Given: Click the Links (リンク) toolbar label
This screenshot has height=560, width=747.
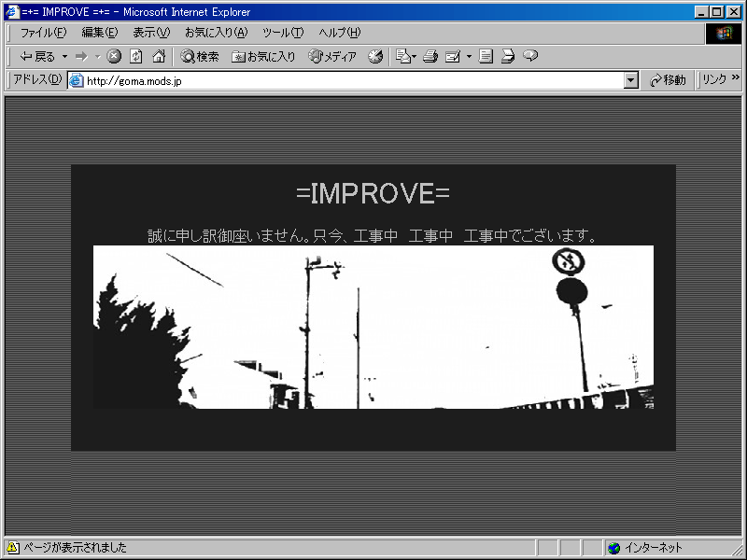Looking at the screenshot, I should pos(714,79).
